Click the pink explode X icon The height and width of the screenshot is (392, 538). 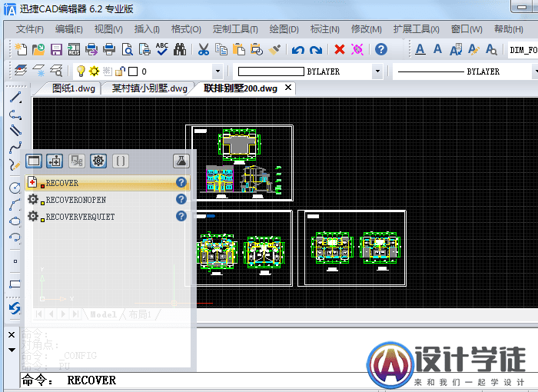point(357,49)
